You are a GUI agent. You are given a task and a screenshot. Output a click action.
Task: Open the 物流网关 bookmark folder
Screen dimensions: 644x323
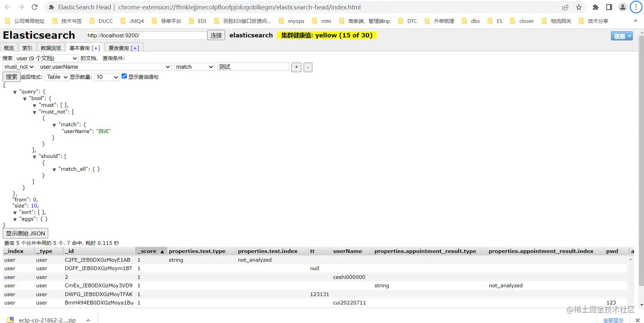coord(556,21)
